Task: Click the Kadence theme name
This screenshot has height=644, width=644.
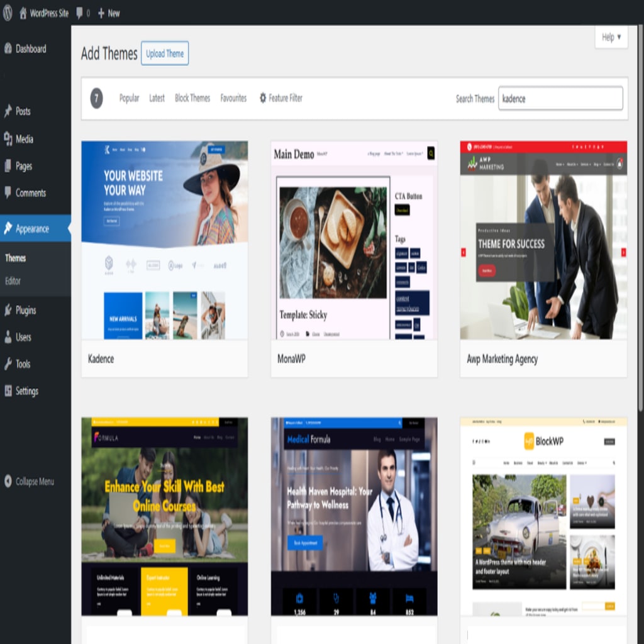Action: point(101,358)
